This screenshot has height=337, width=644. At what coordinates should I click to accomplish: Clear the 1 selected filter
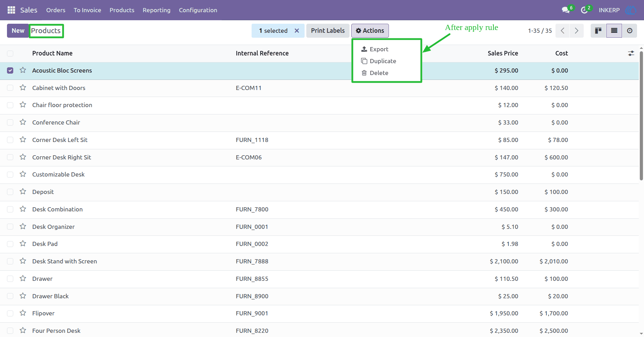point(297,31)
